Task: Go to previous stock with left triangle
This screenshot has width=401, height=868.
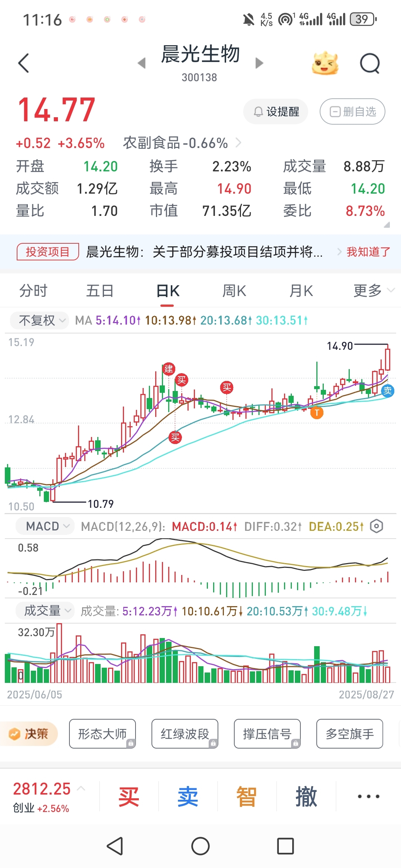Action: 141,63
